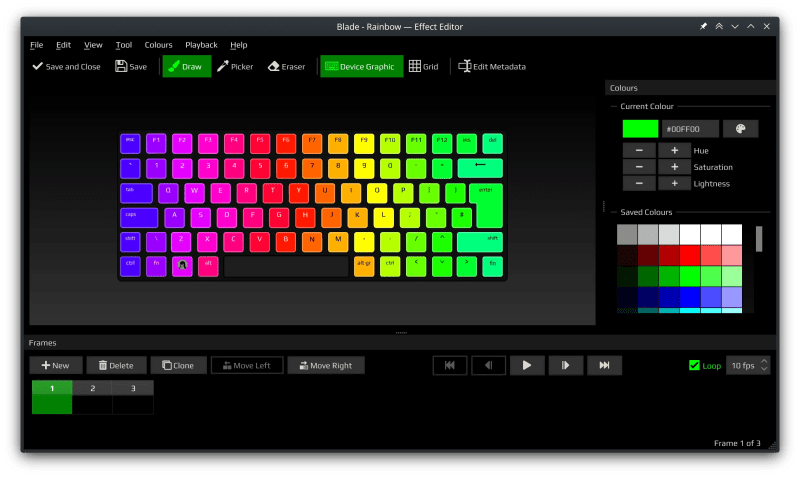Step to next frame
The width and height of the screenshot is (800, 477).
pyautogui.click(x=565, y=365)
